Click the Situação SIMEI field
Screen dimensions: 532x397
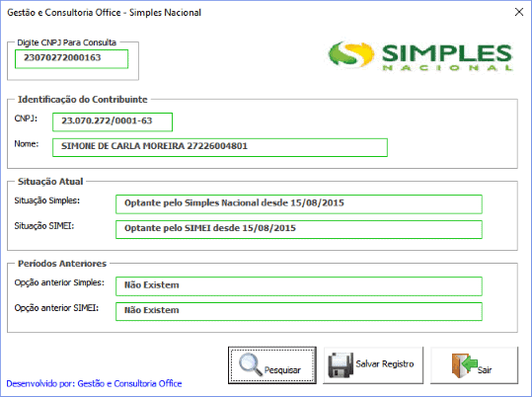[298, 229]
